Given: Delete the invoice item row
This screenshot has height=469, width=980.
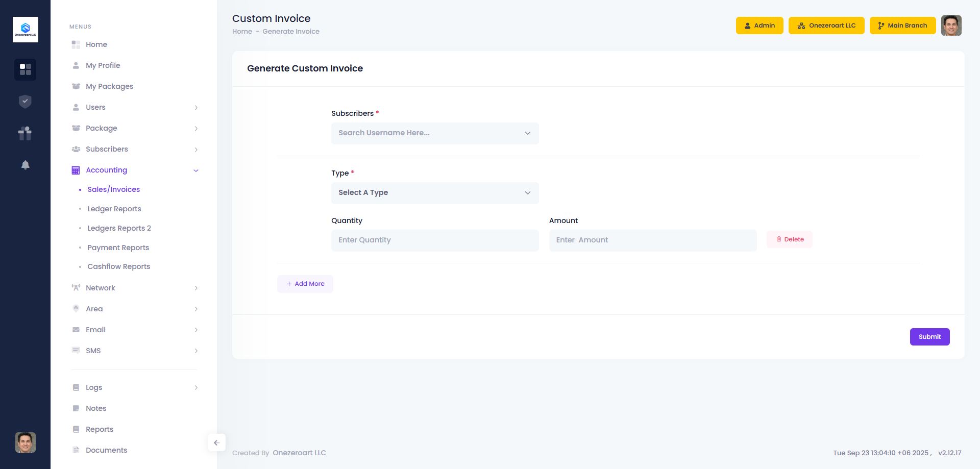Looking at the screenshot, I should pos(789,239).
